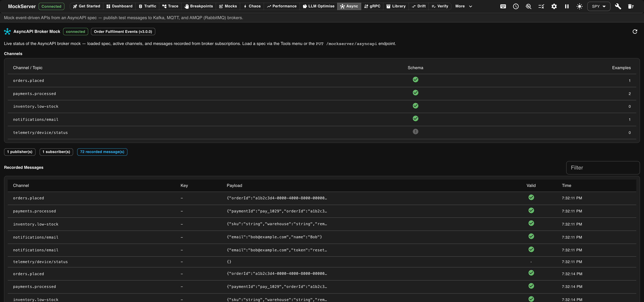Go to the Performance tab
Screen dimensions: 644x302
click(x=282, y=6)
